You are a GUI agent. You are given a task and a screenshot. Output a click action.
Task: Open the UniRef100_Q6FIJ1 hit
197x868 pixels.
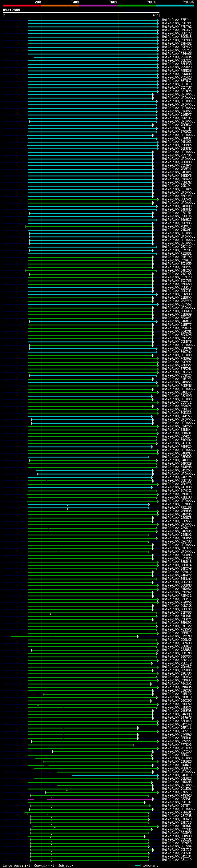click(176, 728)
